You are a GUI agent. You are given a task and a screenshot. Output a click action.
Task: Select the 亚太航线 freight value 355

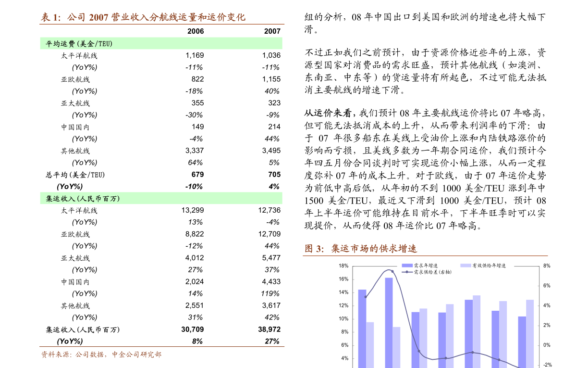197,103
